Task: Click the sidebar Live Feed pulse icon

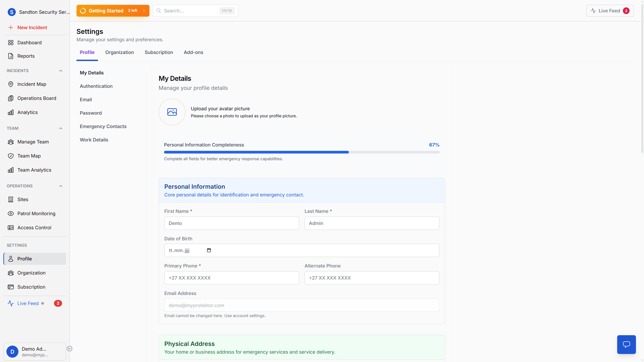Action: tap(11, 303)
